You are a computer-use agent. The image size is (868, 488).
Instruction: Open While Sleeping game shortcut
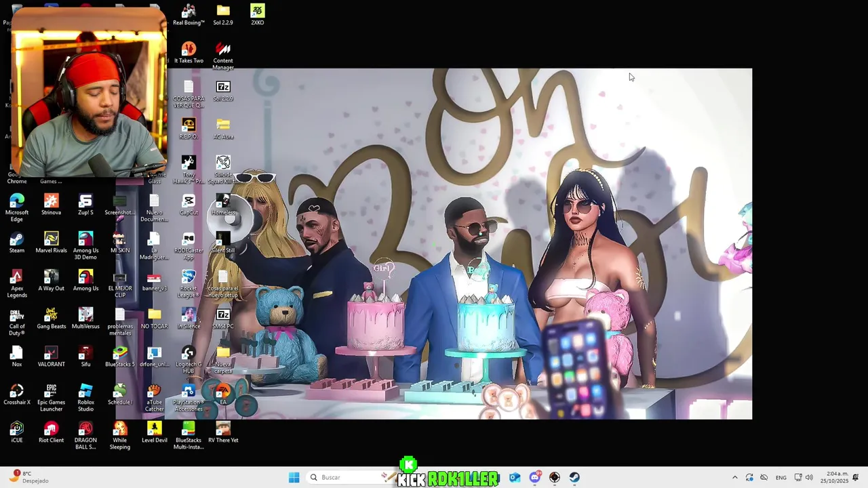tap(120, 435)
